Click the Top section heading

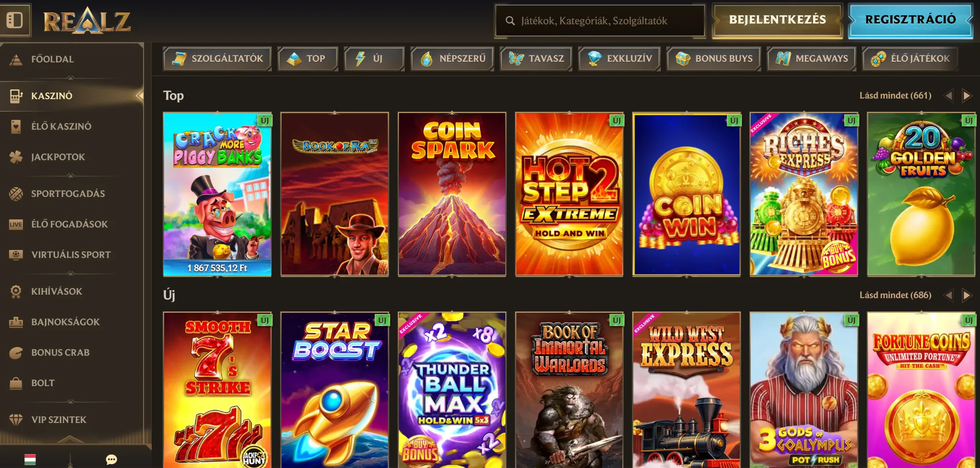click(x=173, y=96)
